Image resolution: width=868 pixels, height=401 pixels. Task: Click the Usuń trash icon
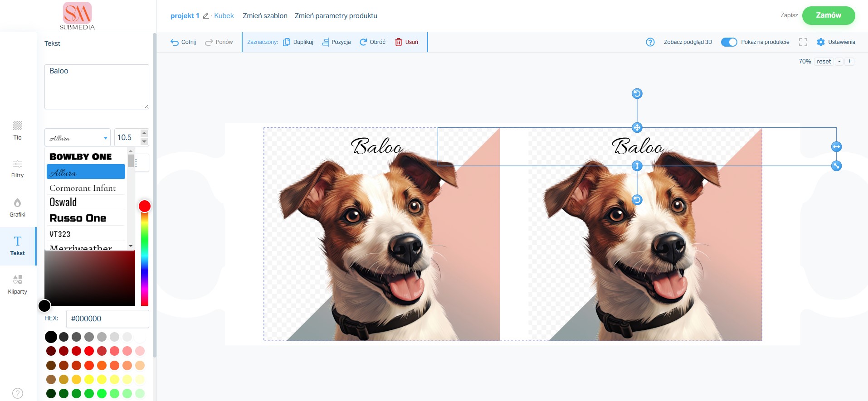tap(399, 42)
